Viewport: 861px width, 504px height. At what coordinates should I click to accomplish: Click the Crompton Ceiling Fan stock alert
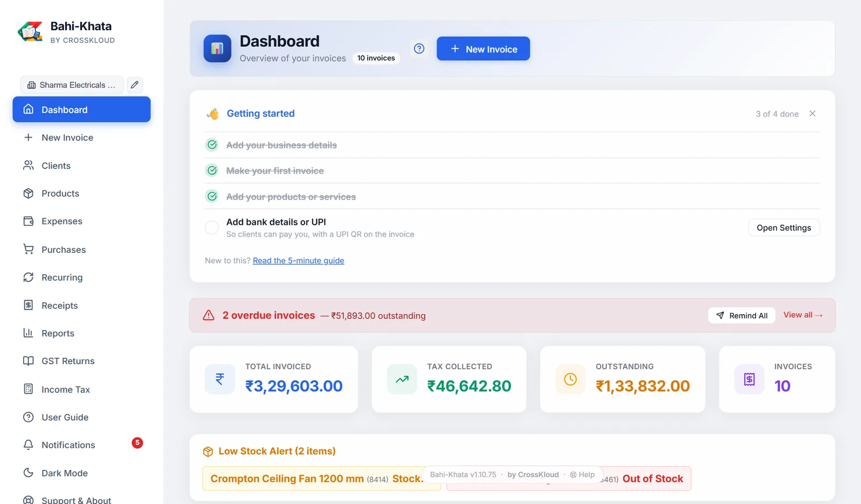click(322, 478)
